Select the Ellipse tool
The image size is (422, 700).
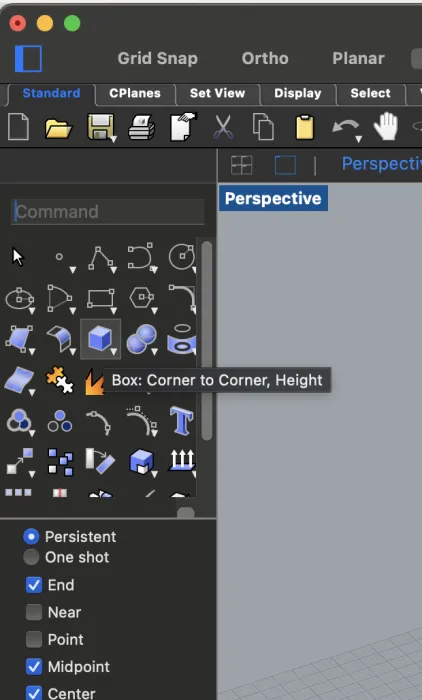click(19, 298)
